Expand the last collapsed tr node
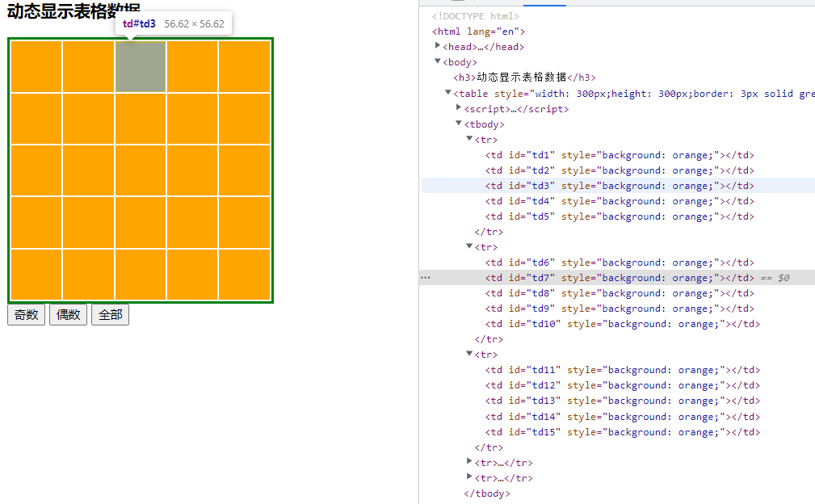Screen dimensions: 815x504 (x=469, y=477)
